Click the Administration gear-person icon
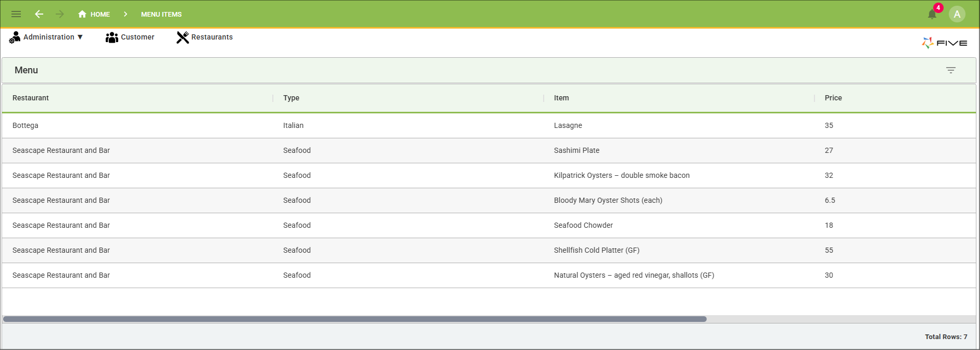980x350 pixels. coord(15,37)
